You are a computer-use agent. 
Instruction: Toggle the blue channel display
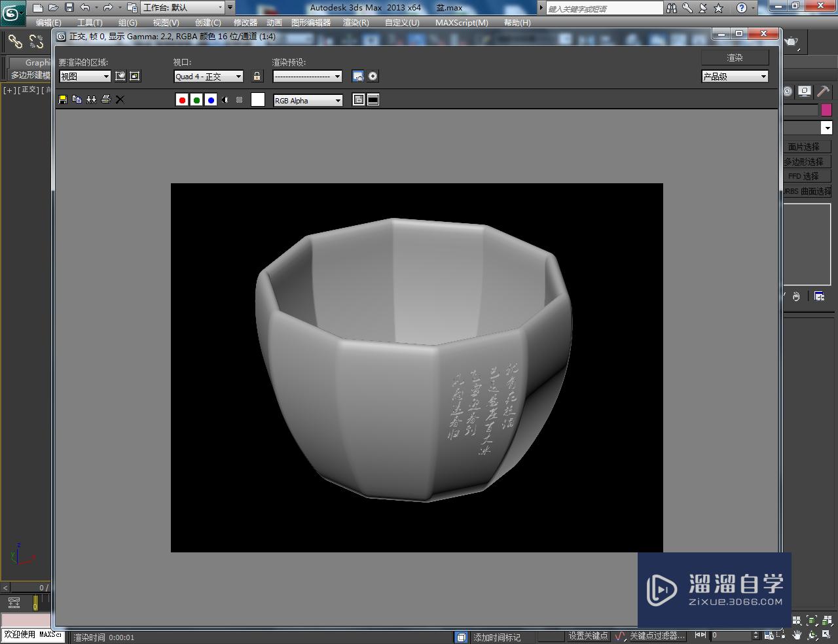(211, 99)
